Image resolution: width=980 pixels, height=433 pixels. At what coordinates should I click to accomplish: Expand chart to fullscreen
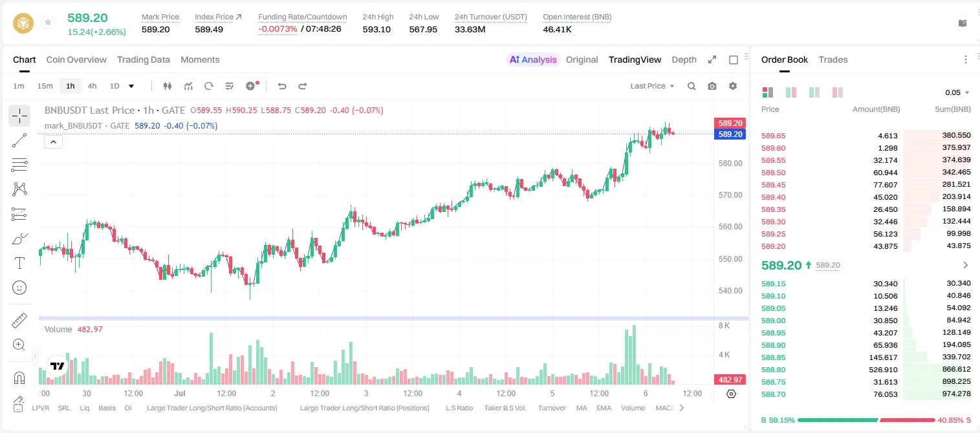(712, 59)
